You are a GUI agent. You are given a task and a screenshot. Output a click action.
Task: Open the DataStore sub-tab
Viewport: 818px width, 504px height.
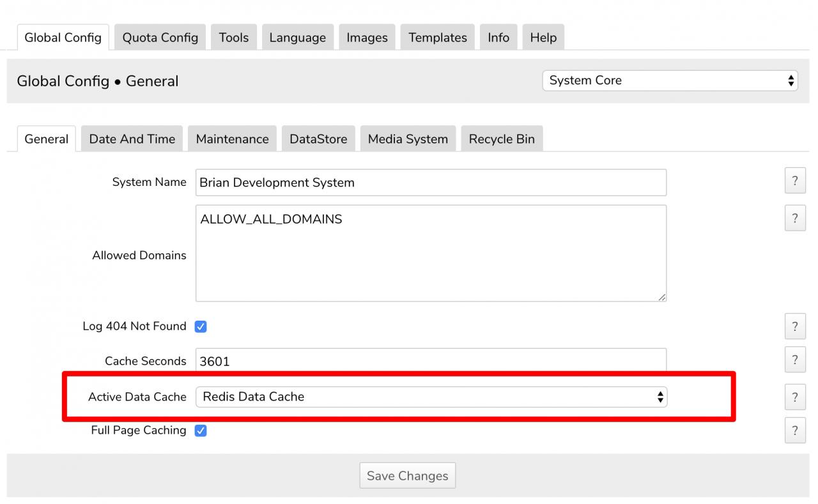tap(318, 139)
